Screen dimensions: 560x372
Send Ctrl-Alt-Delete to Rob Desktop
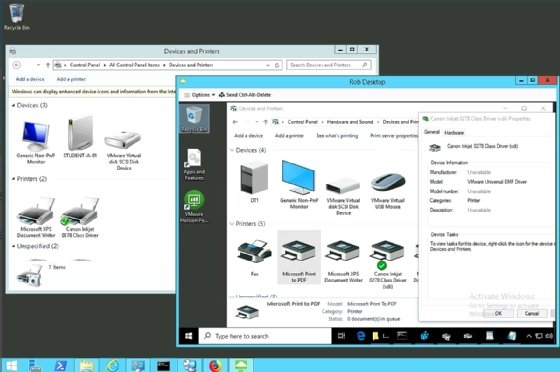pyautogui.click(x=245, y=95)
